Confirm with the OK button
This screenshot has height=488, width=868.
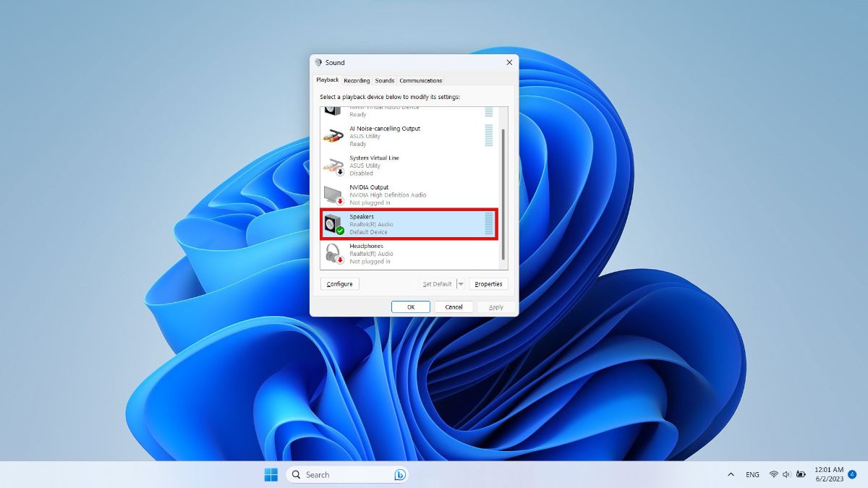tap(411, 307)
